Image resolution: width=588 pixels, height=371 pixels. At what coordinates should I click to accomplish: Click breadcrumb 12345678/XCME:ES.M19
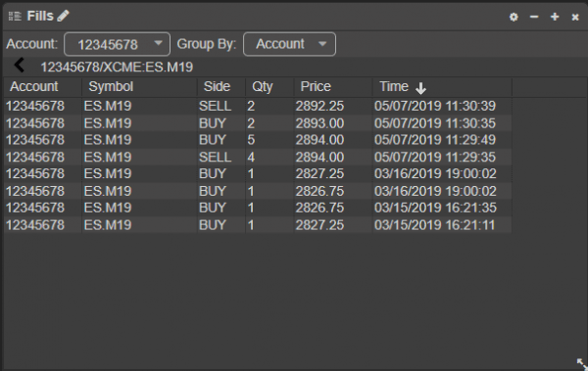click(x=117, y=68)
